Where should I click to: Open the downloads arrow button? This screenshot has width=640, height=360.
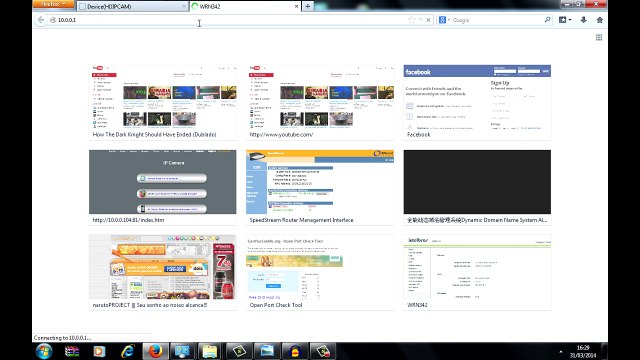pos(584,20)
